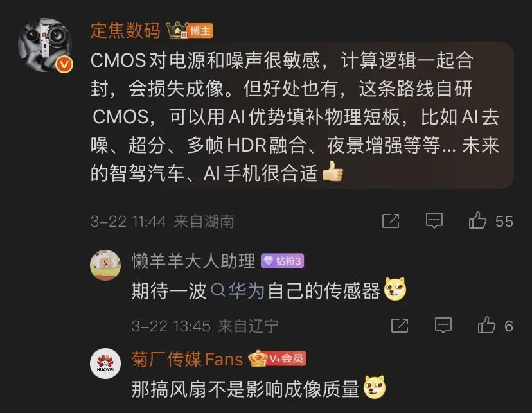532x413 pixels.
Task: Search the 华为 topic link
Action: (238, 290)
